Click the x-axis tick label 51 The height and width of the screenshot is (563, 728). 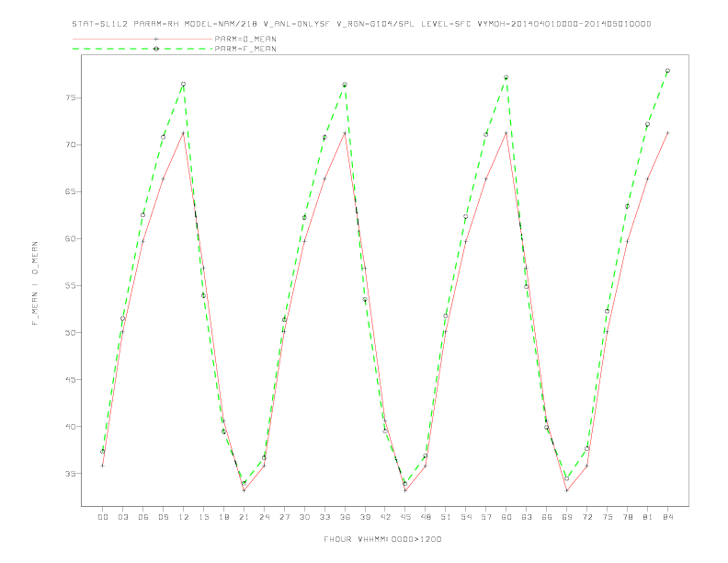pyautogui.click(x=446, y=517)
